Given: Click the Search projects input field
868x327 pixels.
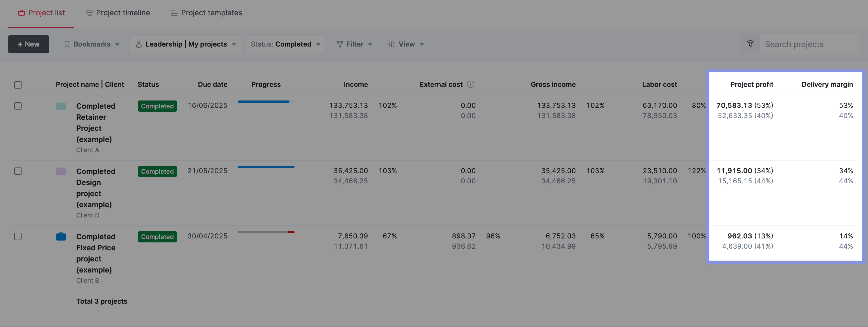Looking at the screenshot, I should pyautogui.click(x=809, y=44).
